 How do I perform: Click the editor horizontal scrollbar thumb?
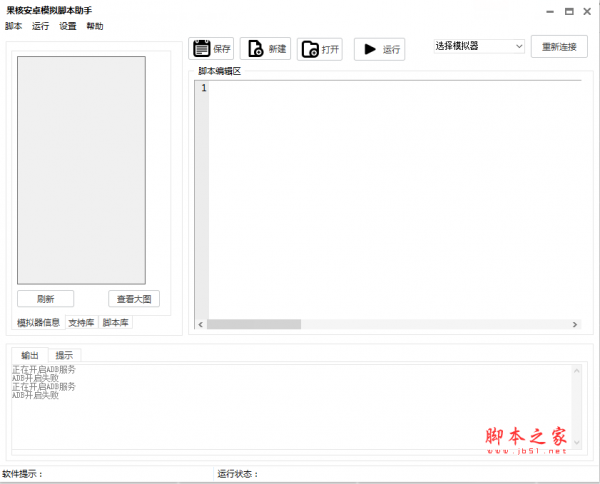(254, 324)
